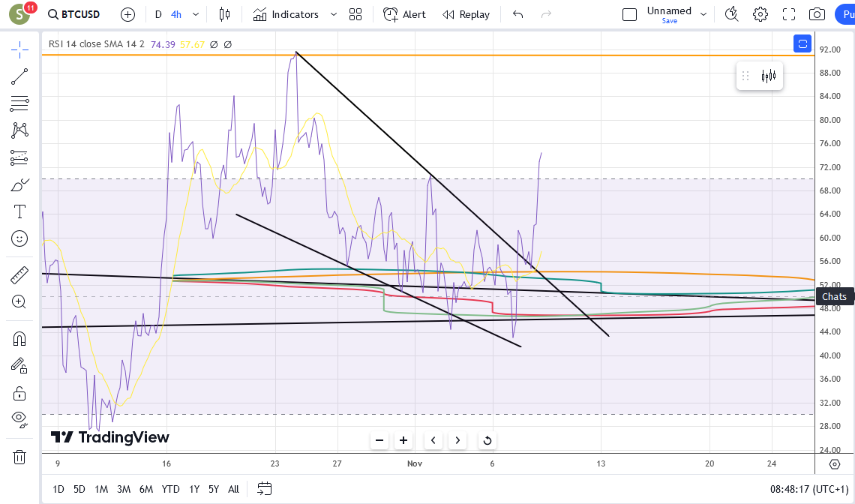
Task: Select the trend line drawing tool
Action: point(19,77)
